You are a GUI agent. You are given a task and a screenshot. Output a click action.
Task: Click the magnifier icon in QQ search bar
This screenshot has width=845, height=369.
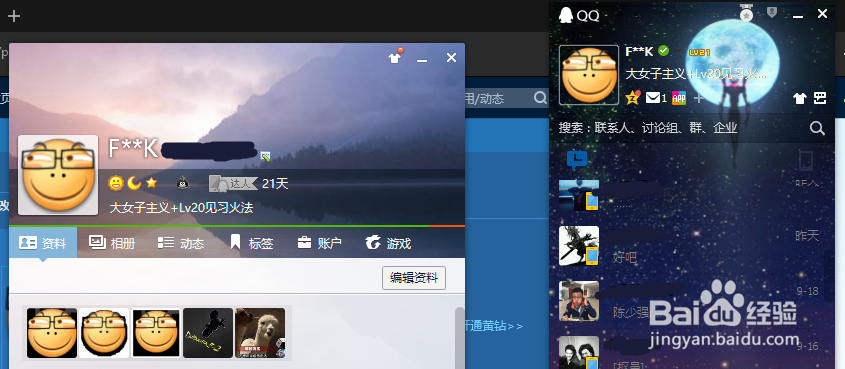point(818,128)
